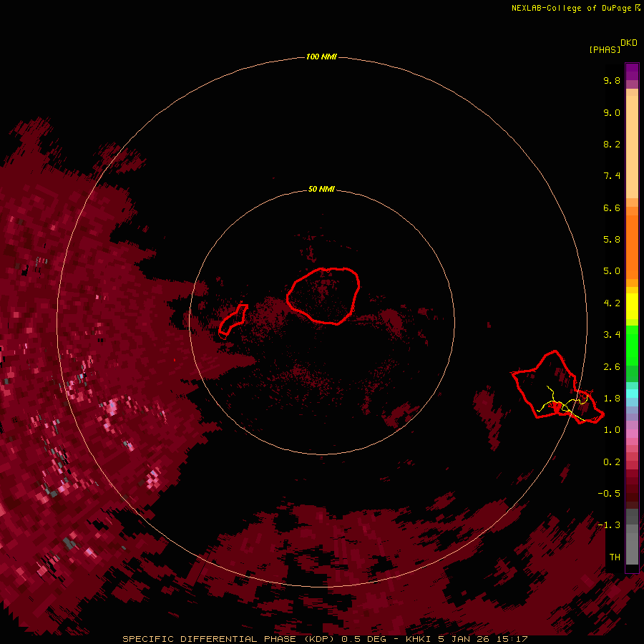Click the -0.5 scale value
Image resolution: width=644 pixels, height=644 pixels.
click(x=609, y=494)
